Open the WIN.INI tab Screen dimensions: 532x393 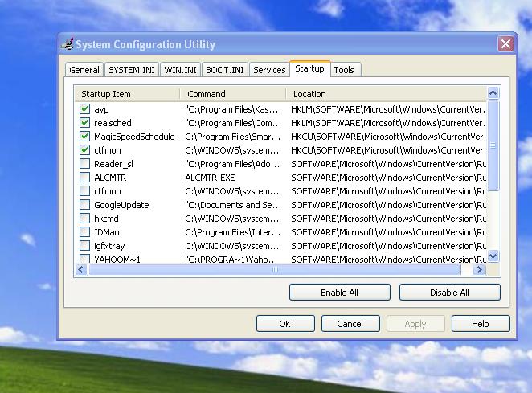click(x=180, y=70)
